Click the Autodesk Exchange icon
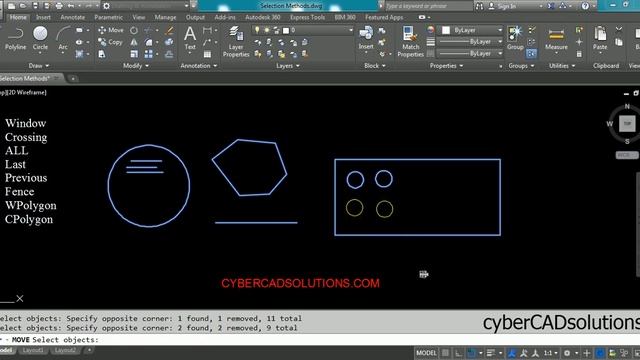This screenshot has height=360, width=640. click(551, 6)
